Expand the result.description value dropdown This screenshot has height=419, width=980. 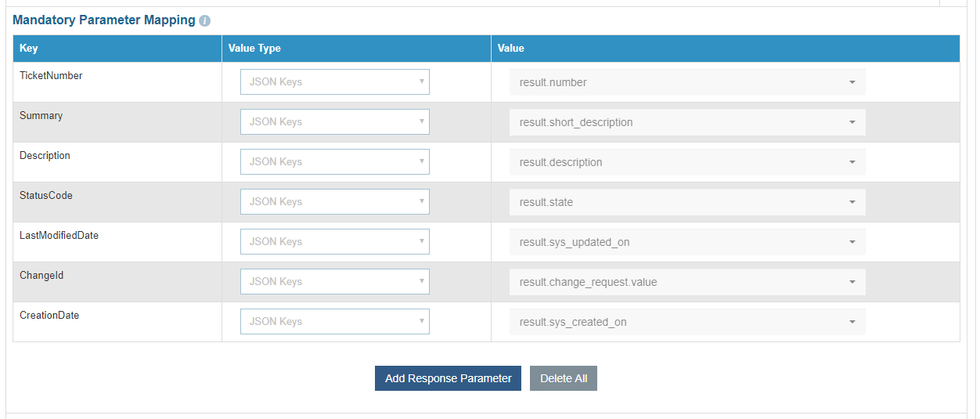coord(686,162)
